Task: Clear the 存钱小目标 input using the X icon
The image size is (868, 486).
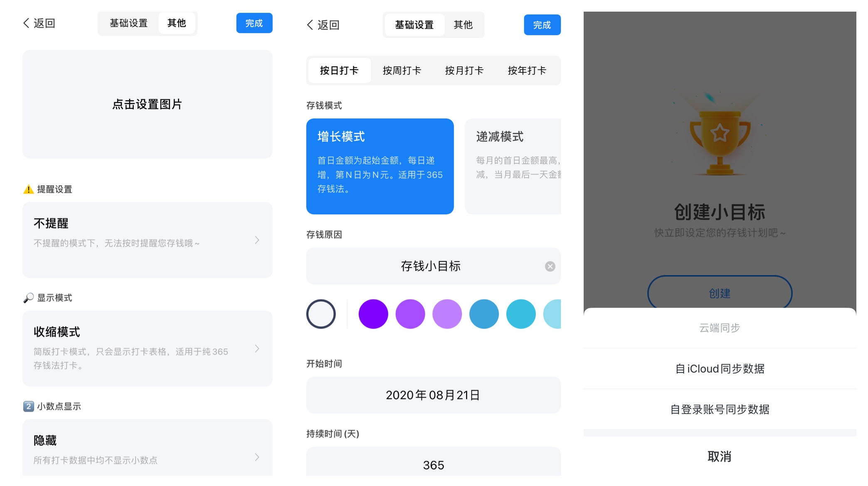Action: tap(550, 266)
